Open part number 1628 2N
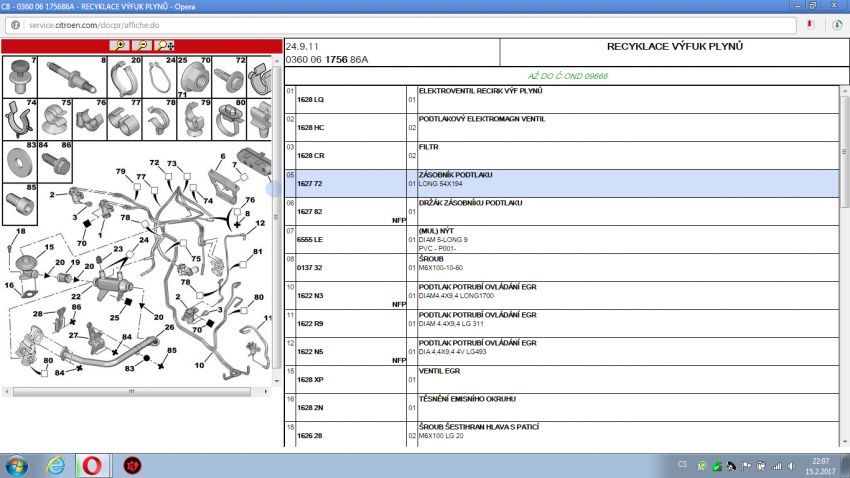Image resolution: width=850 pixels, height=478 pixels. pyautogui.click(x=310, y=408)
